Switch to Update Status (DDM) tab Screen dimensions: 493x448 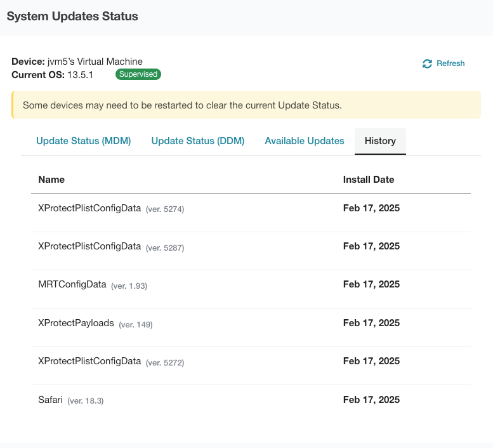198,141
